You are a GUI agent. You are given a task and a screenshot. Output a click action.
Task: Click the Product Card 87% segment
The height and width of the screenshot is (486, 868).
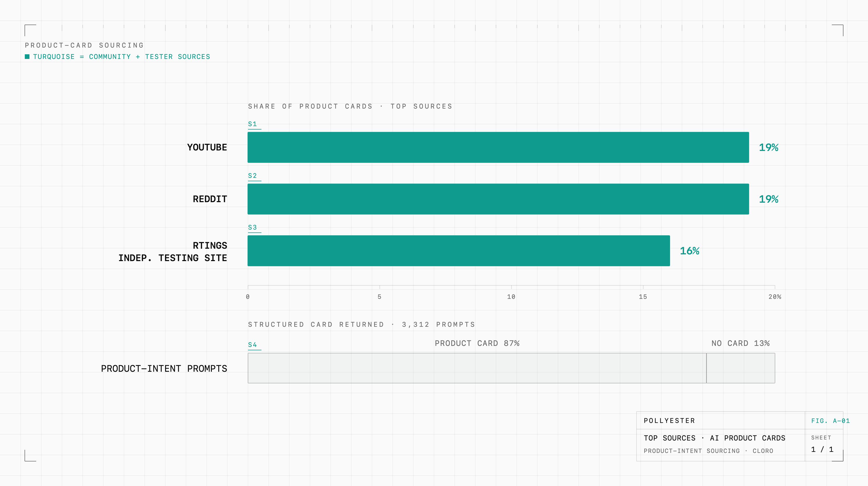(477, 368)
